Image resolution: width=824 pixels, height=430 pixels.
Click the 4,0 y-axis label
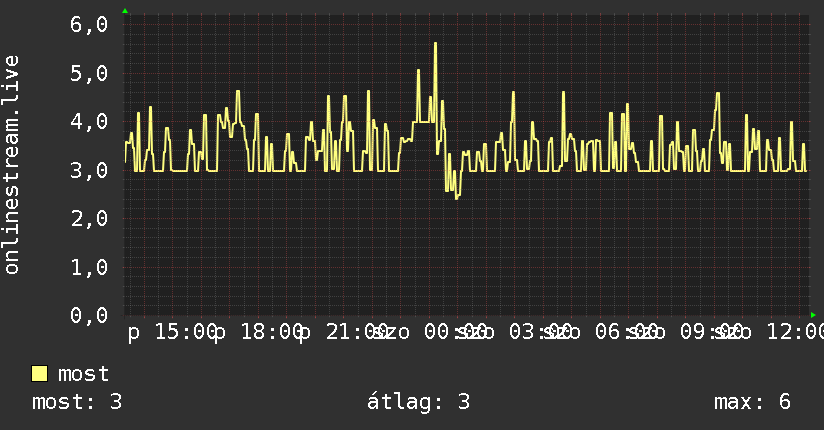tap(89, 121)
